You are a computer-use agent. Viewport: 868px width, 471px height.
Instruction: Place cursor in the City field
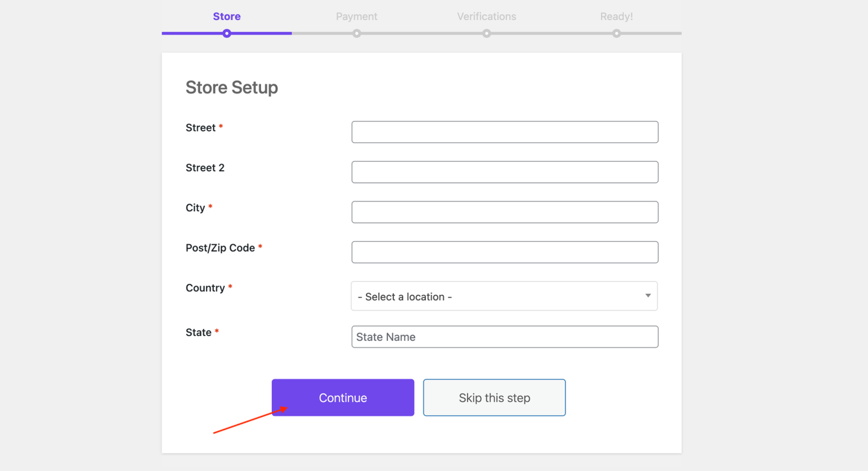(x=505, y=212)
